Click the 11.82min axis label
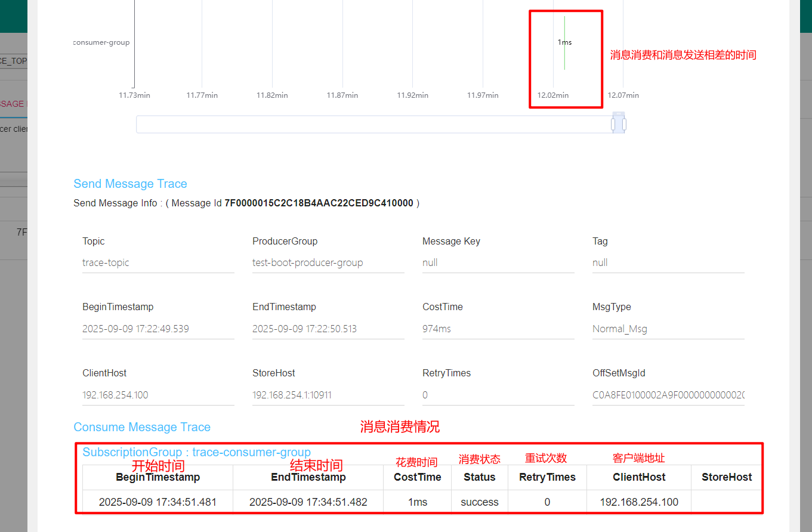Image resolution: width=812 pixels, height=532 pixels. click(272, 95)
